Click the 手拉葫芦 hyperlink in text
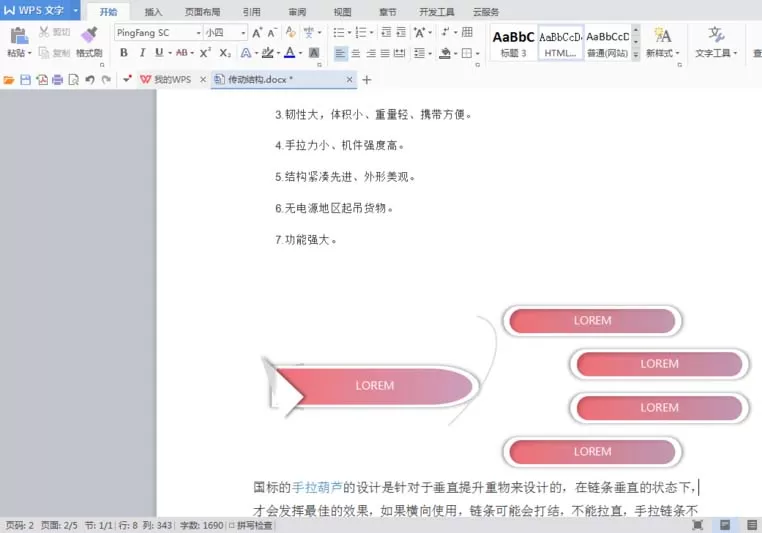Screen dimensions: 762x533 [317, 487]
